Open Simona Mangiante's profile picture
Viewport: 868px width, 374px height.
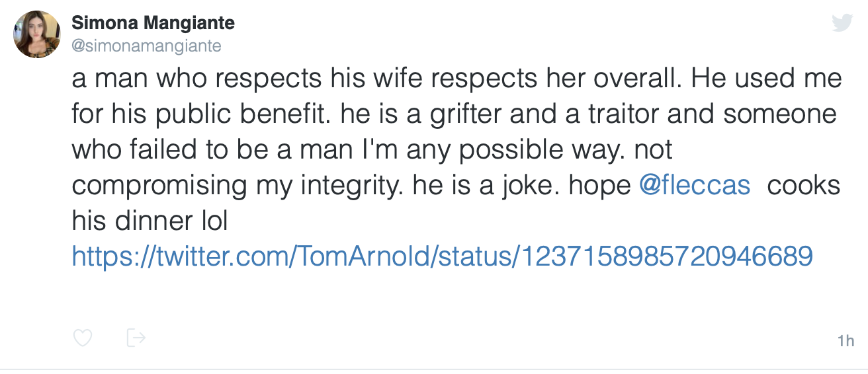pyautogui.click(x=38, y=34)
